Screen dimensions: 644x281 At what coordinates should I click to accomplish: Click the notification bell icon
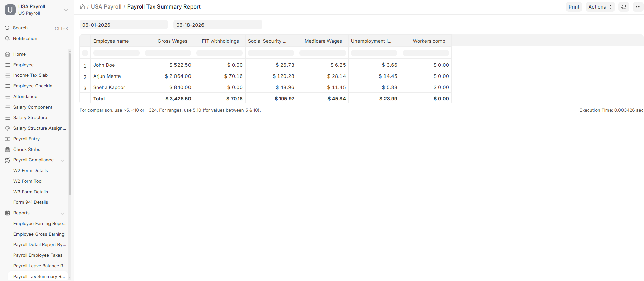(7, 39)
